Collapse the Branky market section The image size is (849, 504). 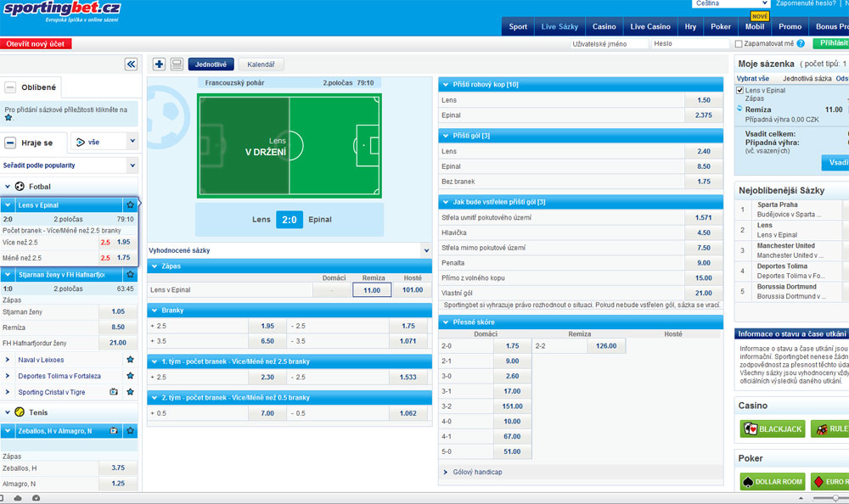tap(155, 311)
